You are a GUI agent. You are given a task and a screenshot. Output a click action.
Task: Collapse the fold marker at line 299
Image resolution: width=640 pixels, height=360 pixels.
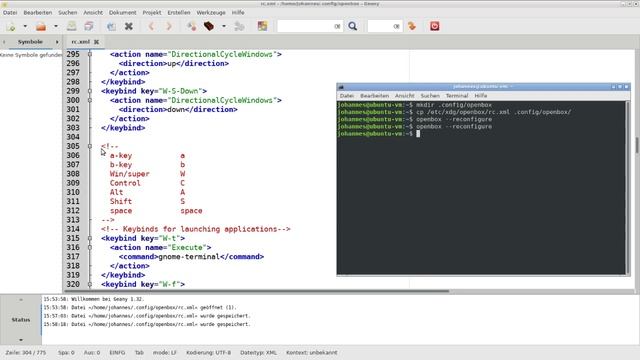(x=90, y=91)
